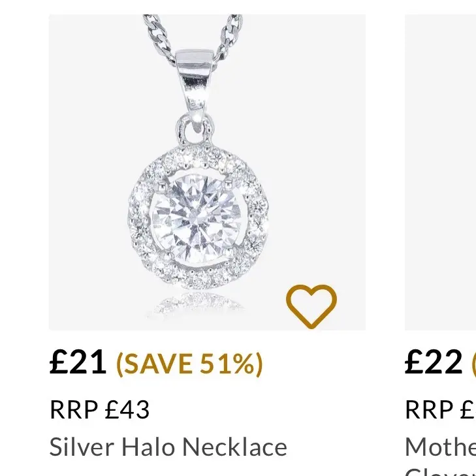Image resolution: width=476 pixels, height=476 pixels.
Task: Click the left strand of the silver chain
Action: [x=160, y=37]
